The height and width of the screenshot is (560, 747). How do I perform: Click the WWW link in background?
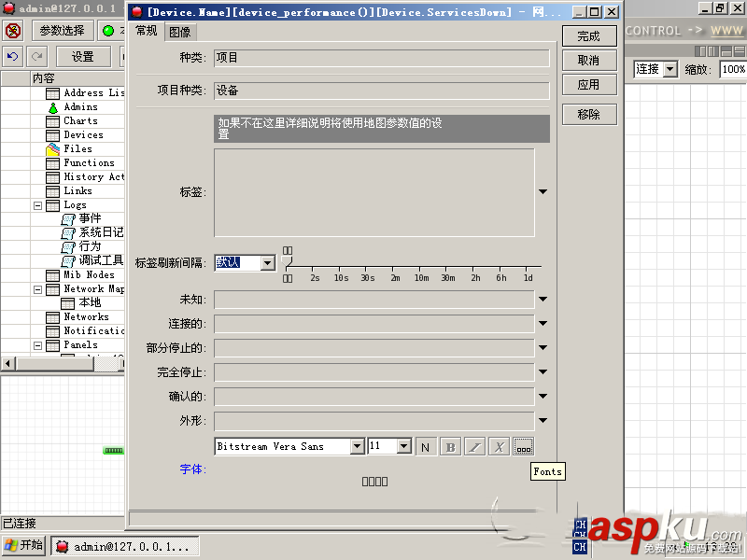726,31
